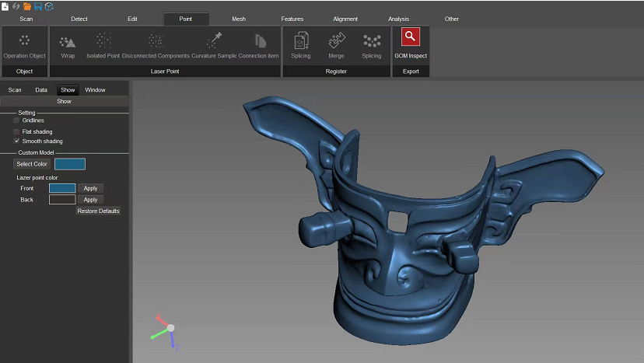The height and width of the screenshot is (363, 644).
Task: Click the XYZ axis orientation gizmo
Action: tap(166, 331)
